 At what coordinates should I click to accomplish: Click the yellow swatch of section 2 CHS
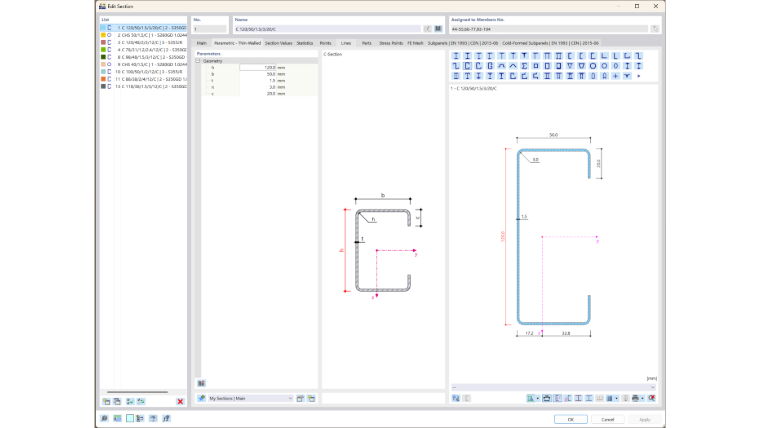[x=103, y=35]
